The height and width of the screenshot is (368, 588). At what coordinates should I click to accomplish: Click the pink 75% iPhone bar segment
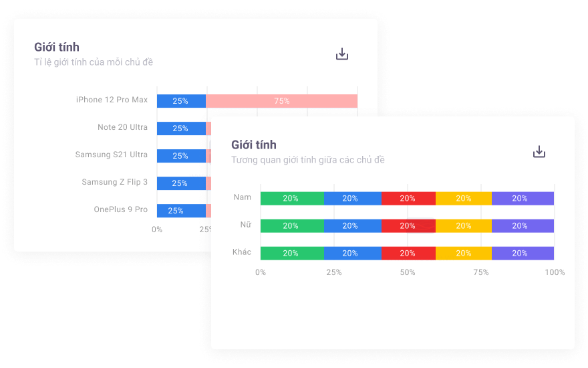pyautogui.click(x=281, y=101)
